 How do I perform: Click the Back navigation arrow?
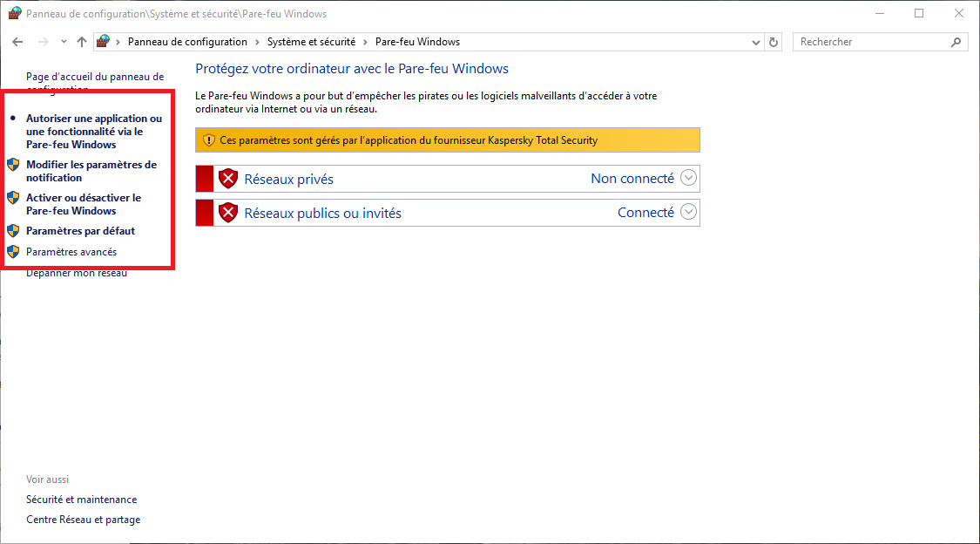click(x=17, y=42)
